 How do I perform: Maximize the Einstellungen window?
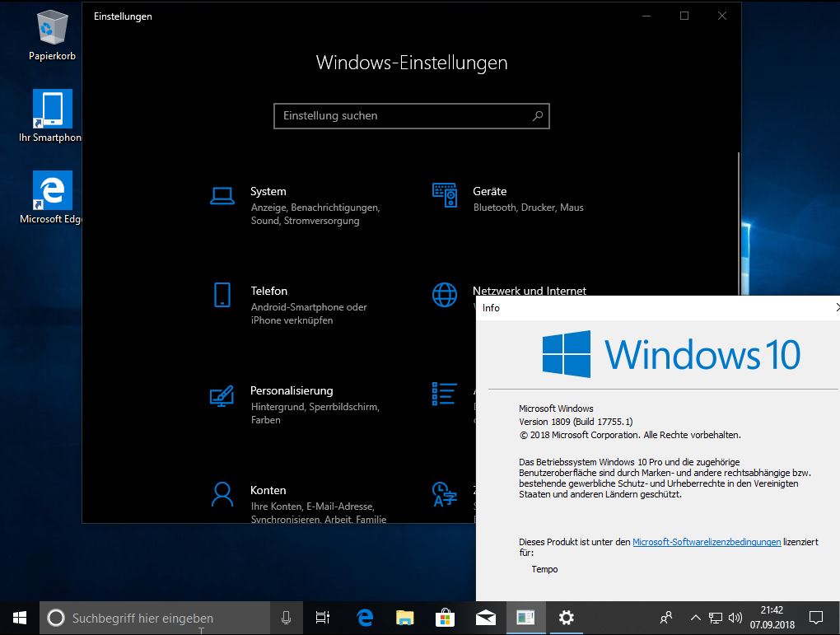click(684, 16)
